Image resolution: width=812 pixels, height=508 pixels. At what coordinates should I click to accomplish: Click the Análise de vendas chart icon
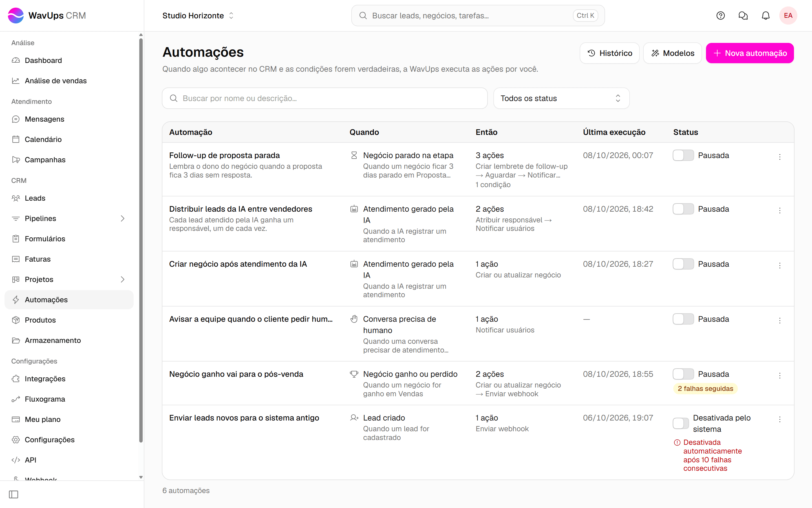(x=16, y=81)
